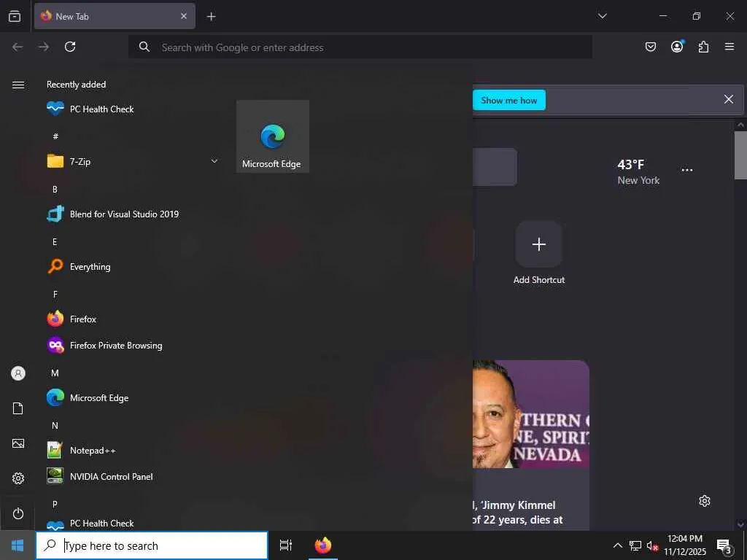Click the pinned Microsoft Edge tile

(273, 136)
